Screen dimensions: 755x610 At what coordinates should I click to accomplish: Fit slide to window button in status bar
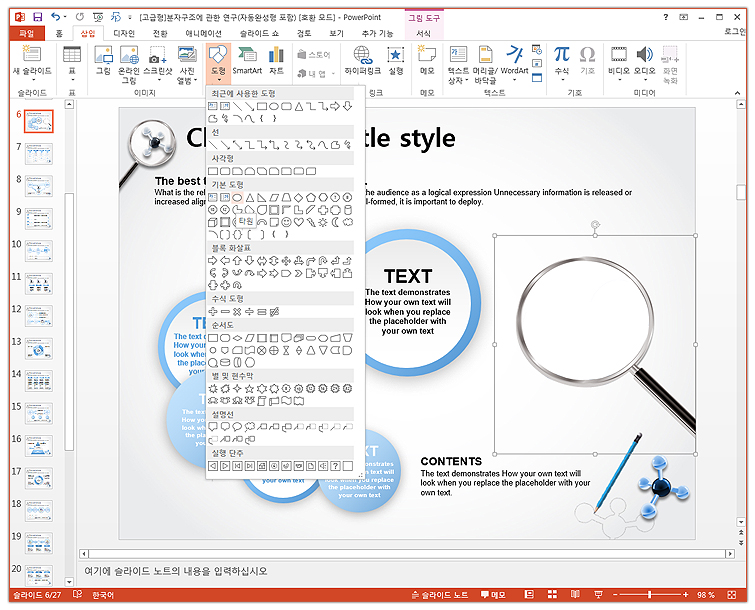(x=731, y=595)
